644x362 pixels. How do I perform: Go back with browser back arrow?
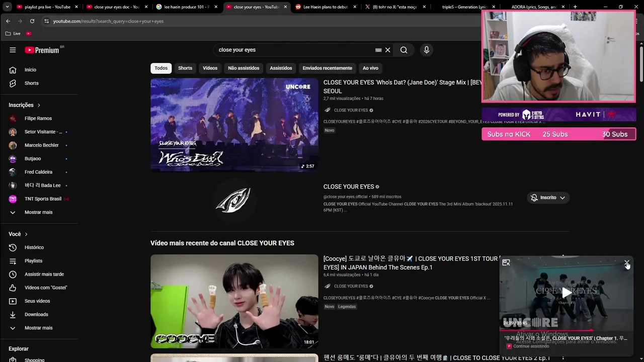[x=8, y=21]
